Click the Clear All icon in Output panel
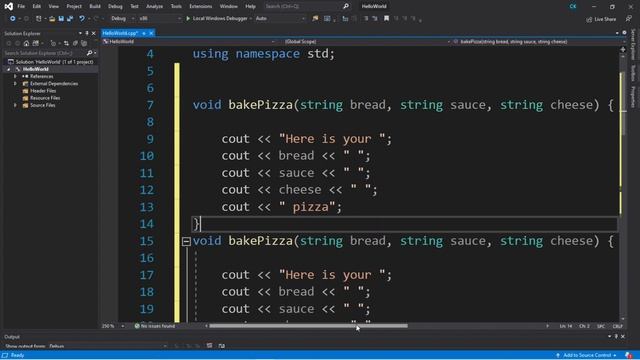640x360 pixels. [x=209, y=346]
